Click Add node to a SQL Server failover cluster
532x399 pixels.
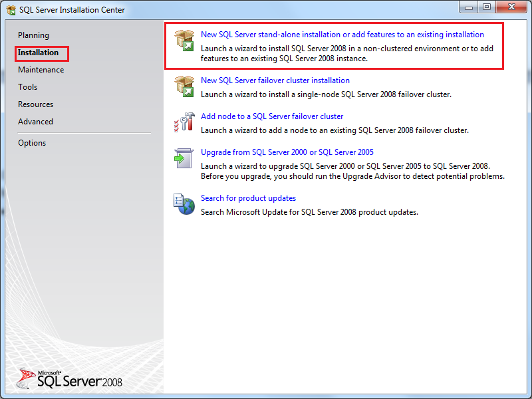272,116
